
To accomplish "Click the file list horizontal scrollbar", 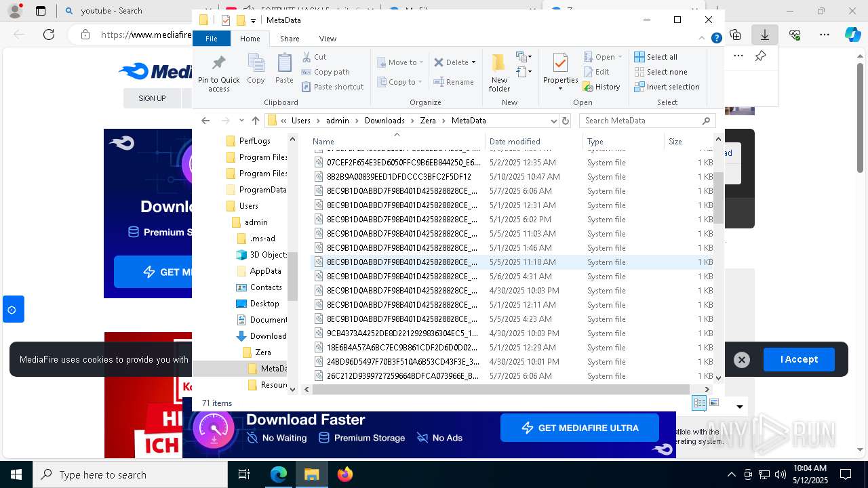I will [501, 389].
